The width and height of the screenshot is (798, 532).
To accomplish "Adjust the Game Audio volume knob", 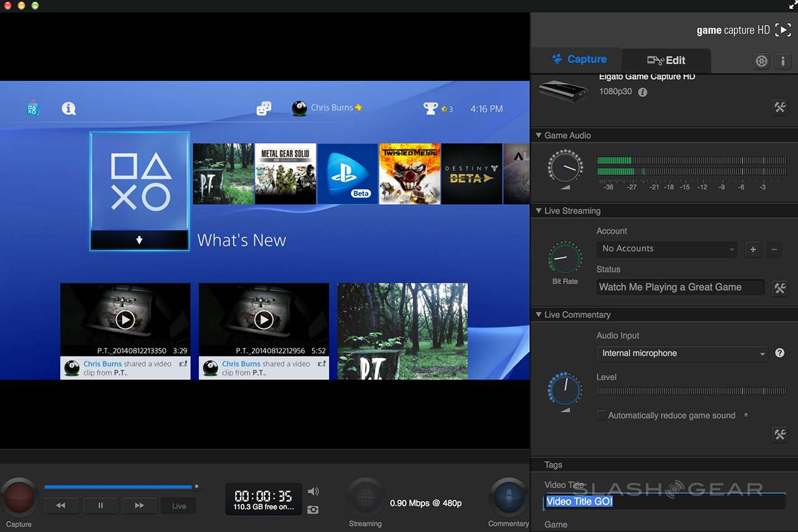I will [x=565, y=167].
